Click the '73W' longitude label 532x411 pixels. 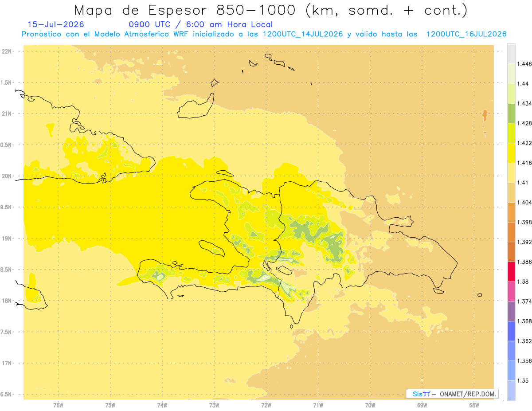[x=214, y=405]
